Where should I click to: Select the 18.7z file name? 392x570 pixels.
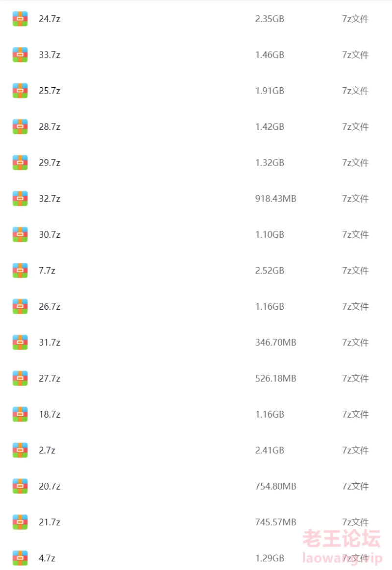(50, 415)
